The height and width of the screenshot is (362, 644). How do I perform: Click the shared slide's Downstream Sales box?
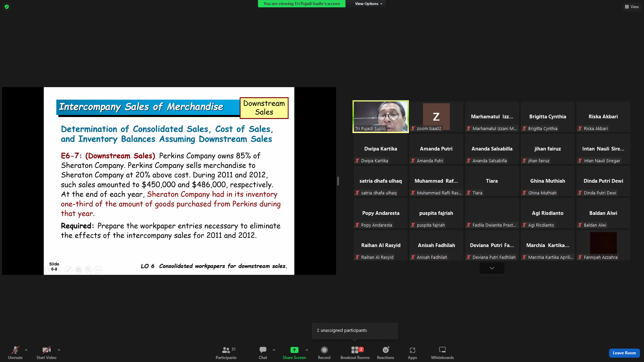pos(264,108)
